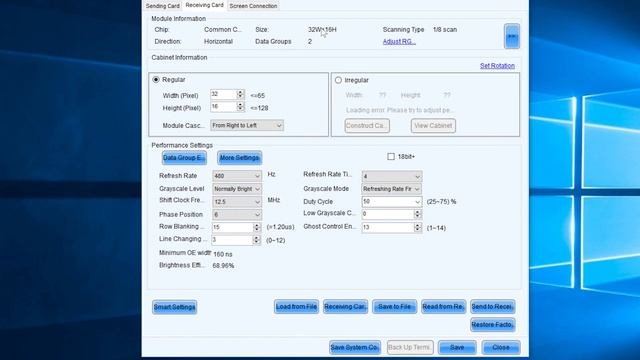Click the Row Blanking value field
The image size is (640, 360).
[x=232, y=227]
